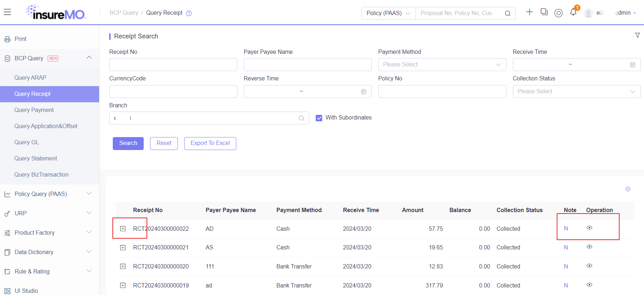
Task: Focus the Policy No input field
Action: (x=442, y=92)
